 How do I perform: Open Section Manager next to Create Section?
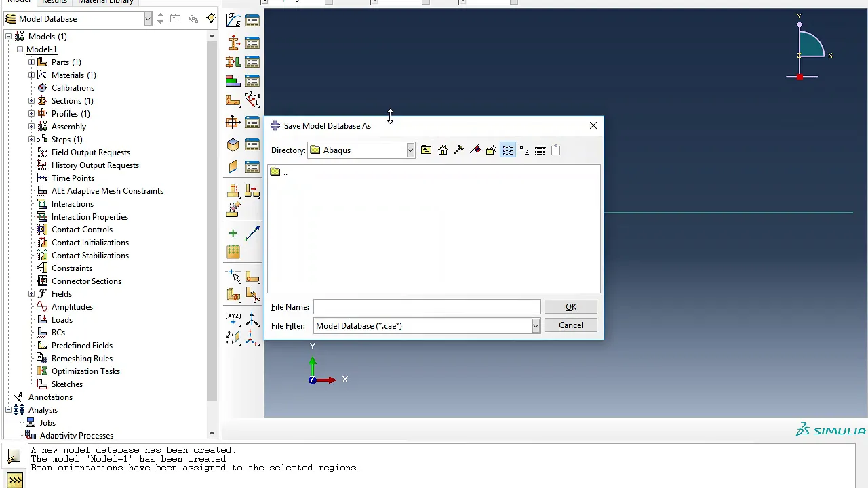(x=252, y=43)
